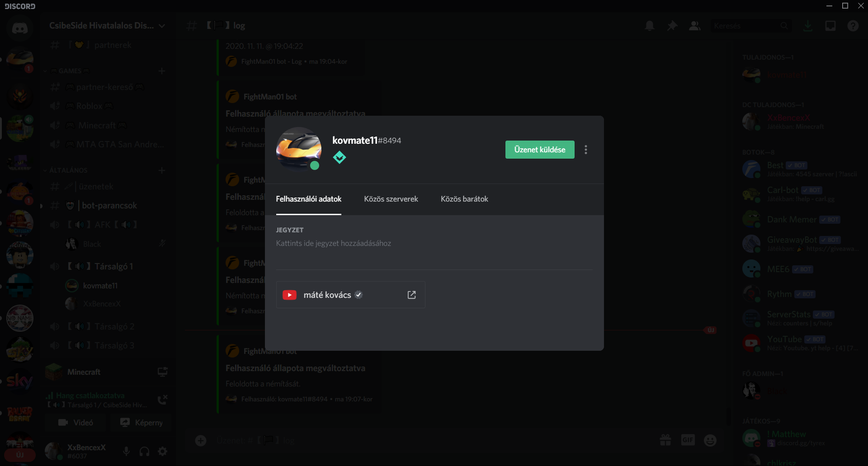Open the GIF picker
The width and height of the screenshot is (868, 466).
point(688,440)
